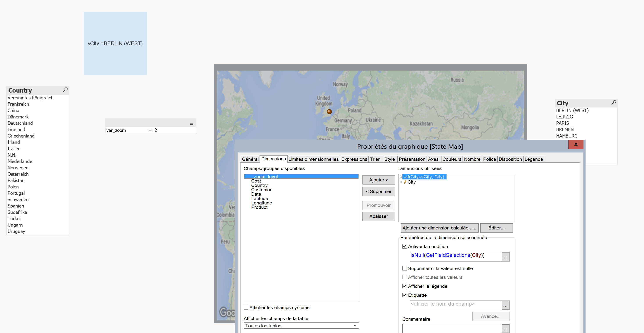Expand the City dimension tree node
Image resolution: width=644 pixels, height=333 pixels.
(401, 182)
